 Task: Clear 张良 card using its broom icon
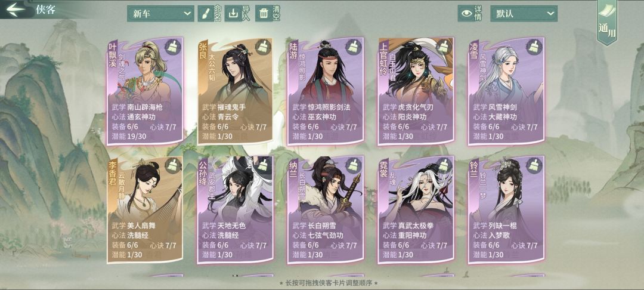[263, 48]
